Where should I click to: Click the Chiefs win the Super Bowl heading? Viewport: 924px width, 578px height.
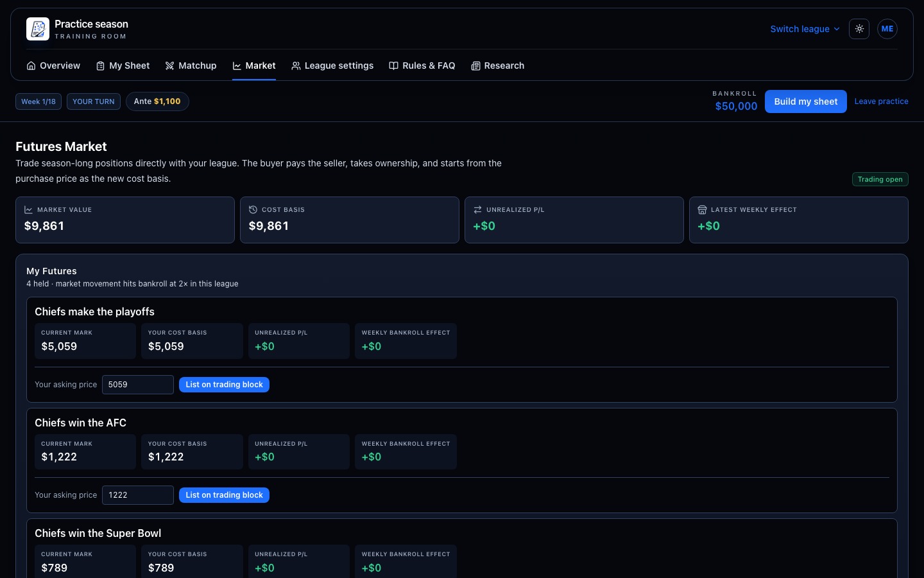pos(98,533)
